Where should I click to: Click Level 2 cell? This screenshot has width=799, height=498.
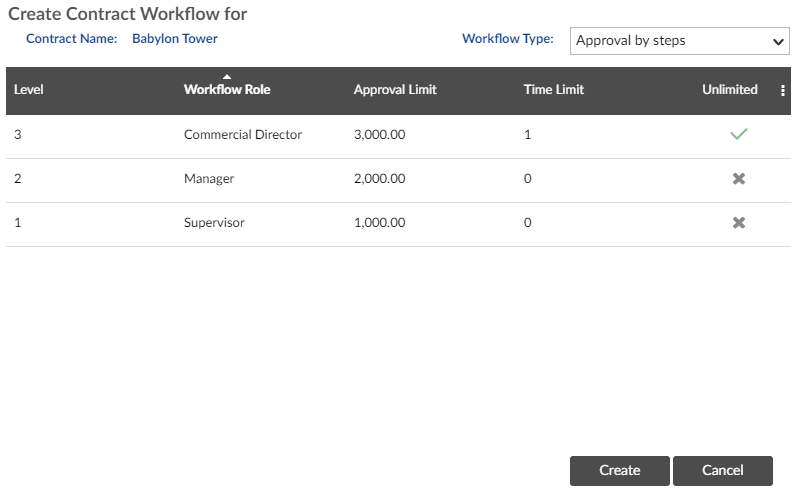18,179
